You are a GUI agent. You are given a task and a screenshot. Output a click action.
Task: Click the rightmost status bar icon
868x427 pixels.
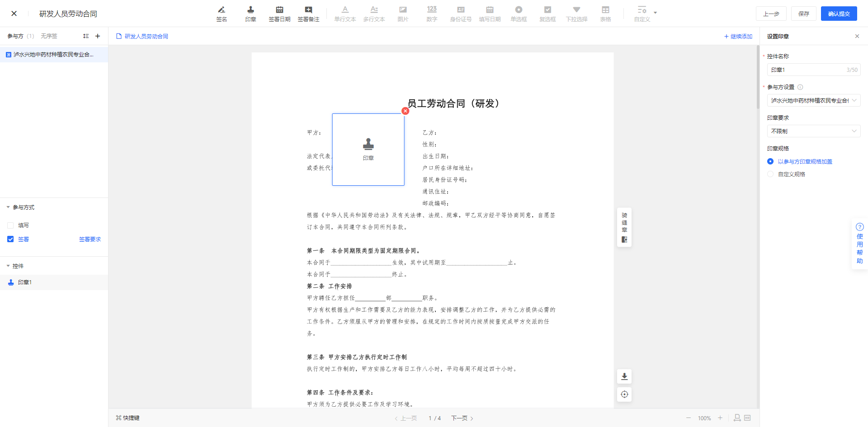pyautogui.click(x=747, y=418)
